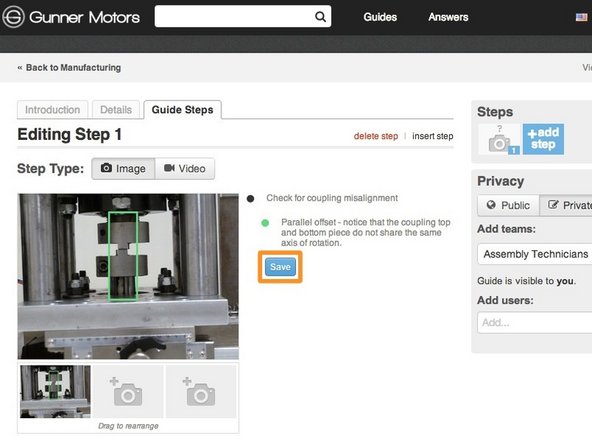Open the Assembly Technicians teams field

[534, 254]
